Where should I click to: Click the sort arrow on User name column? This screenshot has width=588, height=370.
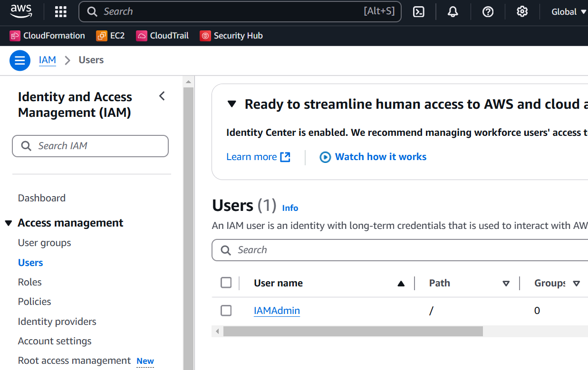[401, 284]
